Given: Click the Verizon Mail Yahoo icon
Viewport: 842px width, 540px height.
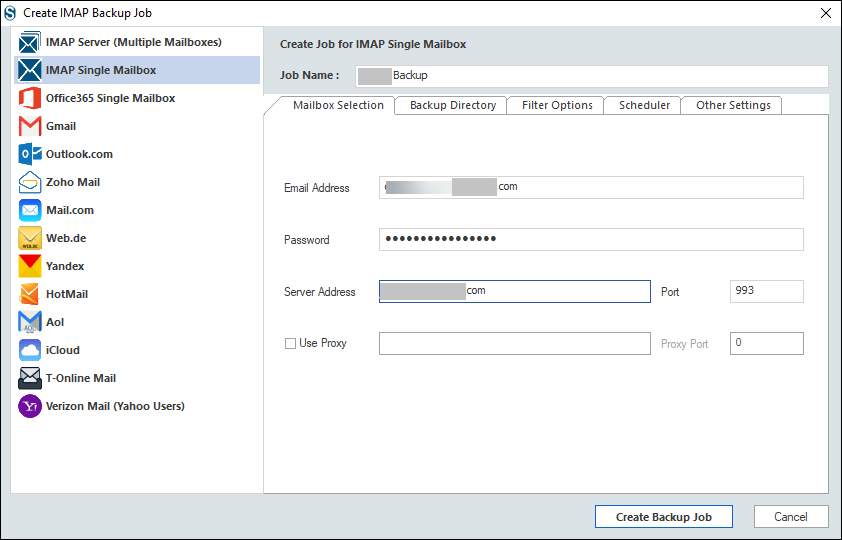Looking at the screenshot, I should point(30,406).
